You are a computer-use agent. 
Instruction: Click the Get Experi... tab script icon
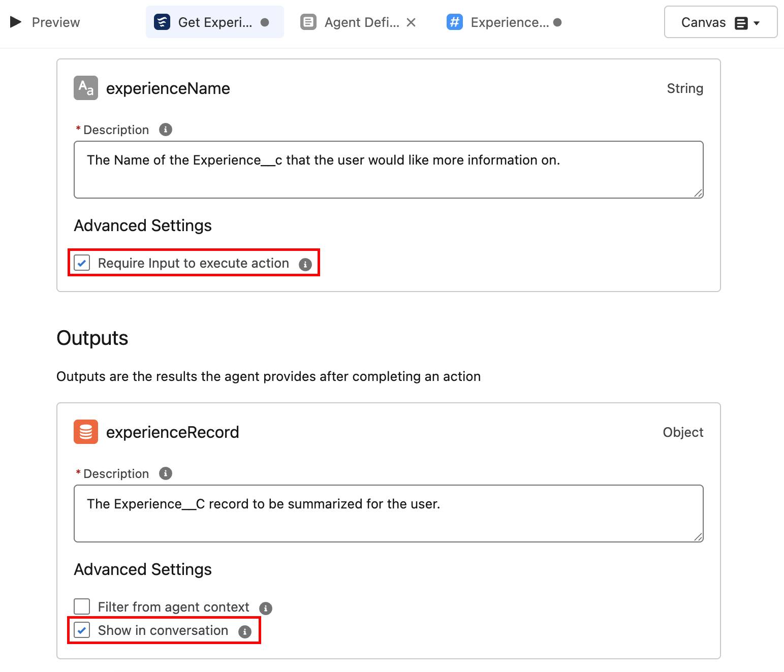point(162,22)
